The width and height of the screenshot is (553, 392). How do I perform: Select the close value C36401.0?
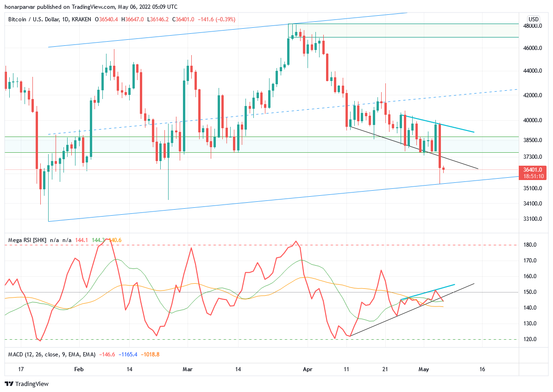click(x=183, y=19)
